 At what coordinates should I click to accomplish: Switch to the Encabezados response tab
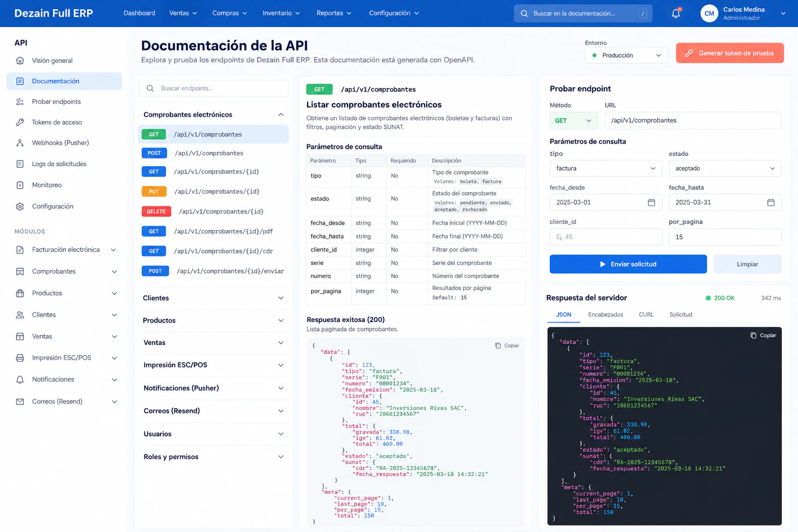605,315
